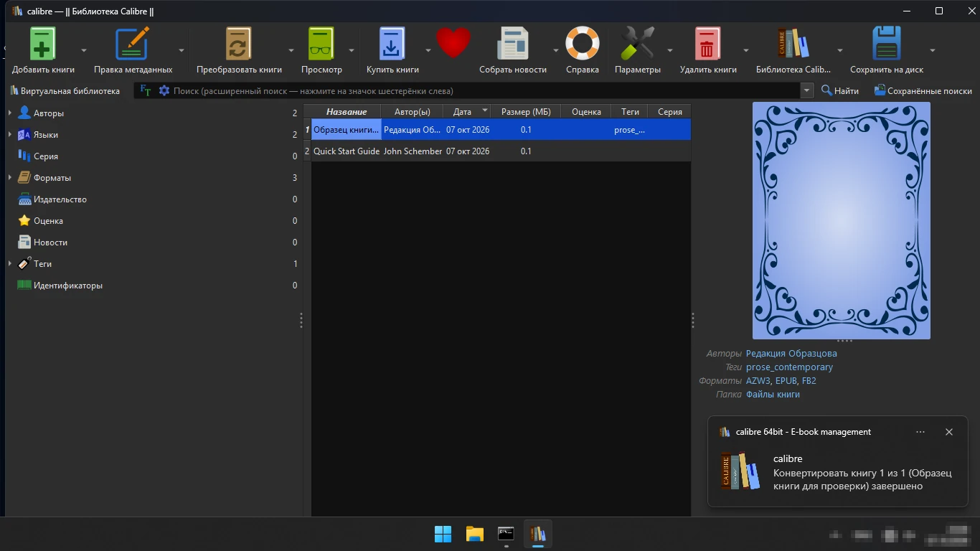Image resolution: width=980 pixels, height=551 pixels.
Task: Expand the Авторы tree node
Action: point(9,113)
